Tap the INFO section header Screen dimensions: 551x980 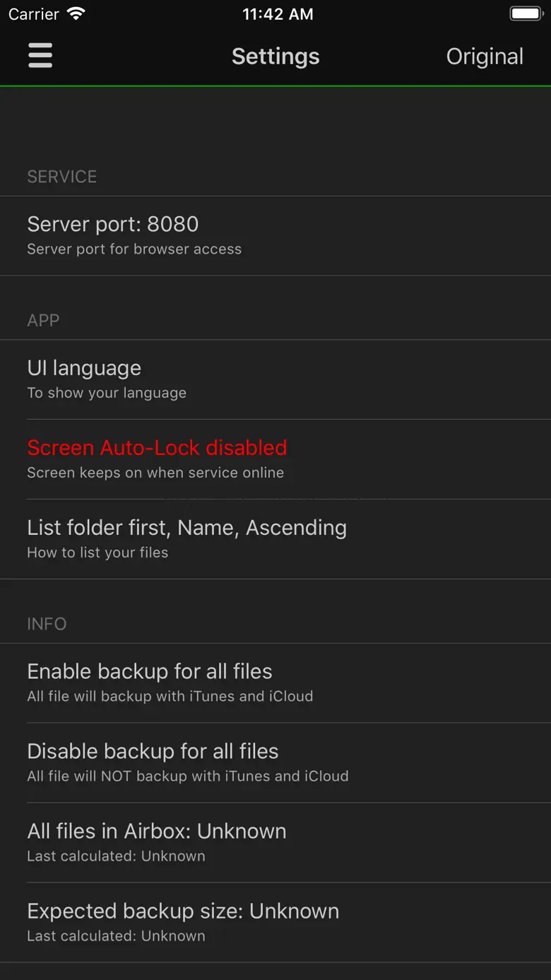tap(47, 624)
